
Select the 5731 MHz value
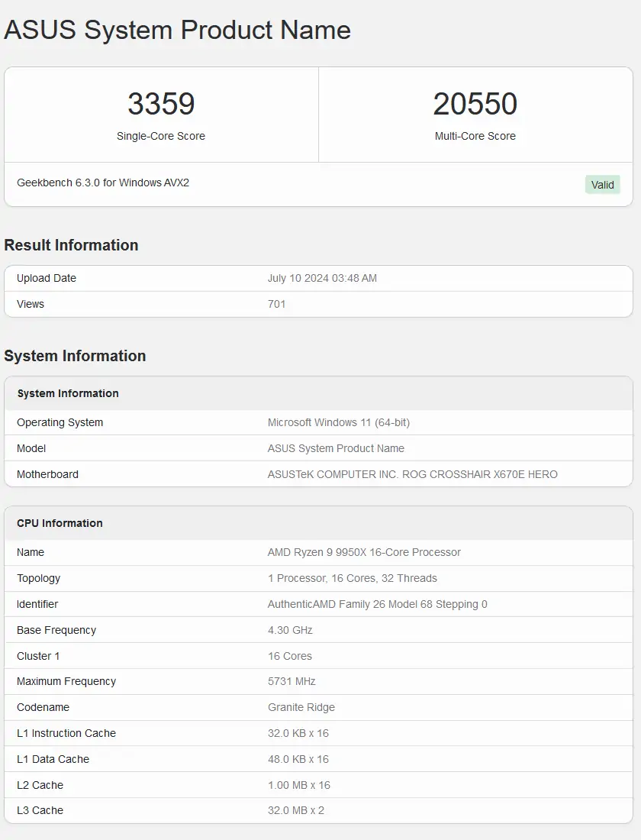tap(292, 681)
